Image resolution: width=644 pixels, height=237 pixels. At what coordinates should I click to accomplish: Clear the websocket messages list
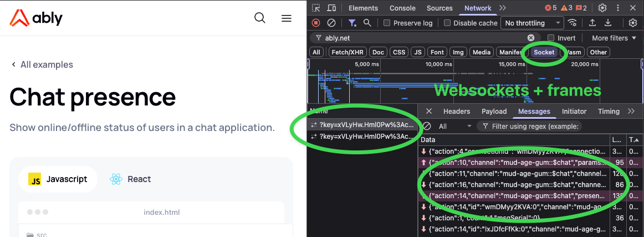(x=427, y=126)
